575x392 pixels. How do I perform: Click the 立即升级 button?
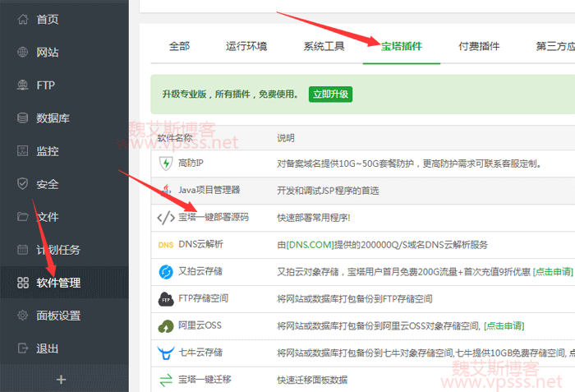330,95
